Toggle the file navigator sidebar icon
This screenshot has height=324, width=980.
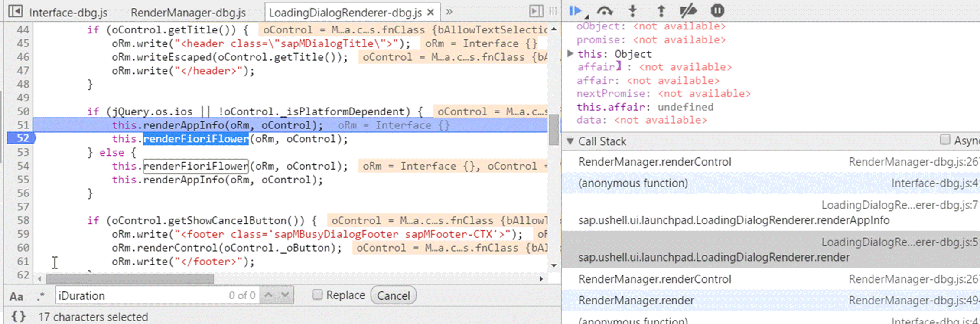pos(16,11)
